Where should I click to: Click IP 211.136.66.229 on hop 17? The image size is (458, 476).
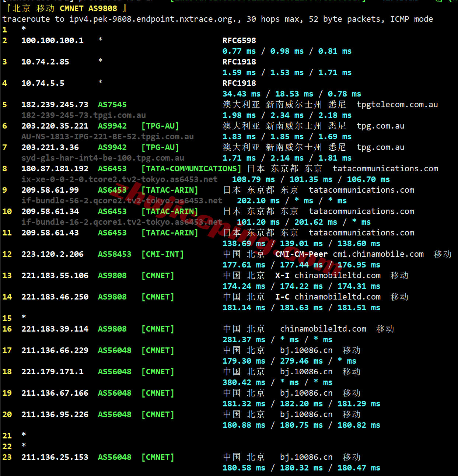coord(55,350)
